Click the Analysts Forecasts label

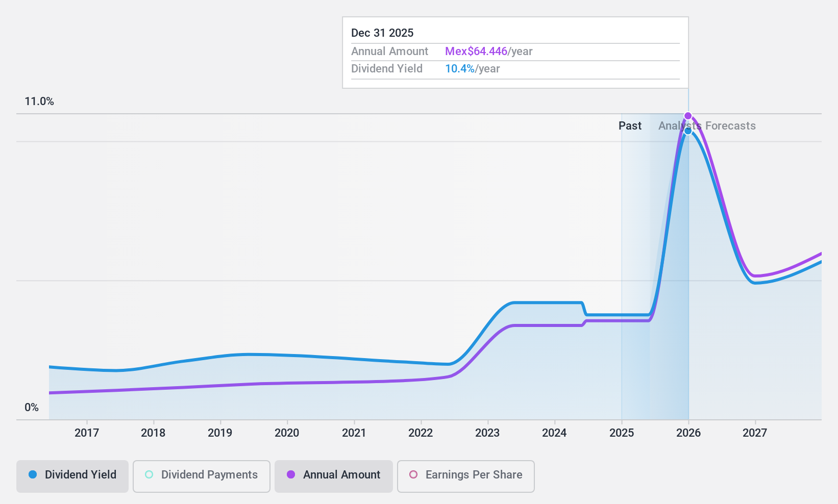point(707,125)
